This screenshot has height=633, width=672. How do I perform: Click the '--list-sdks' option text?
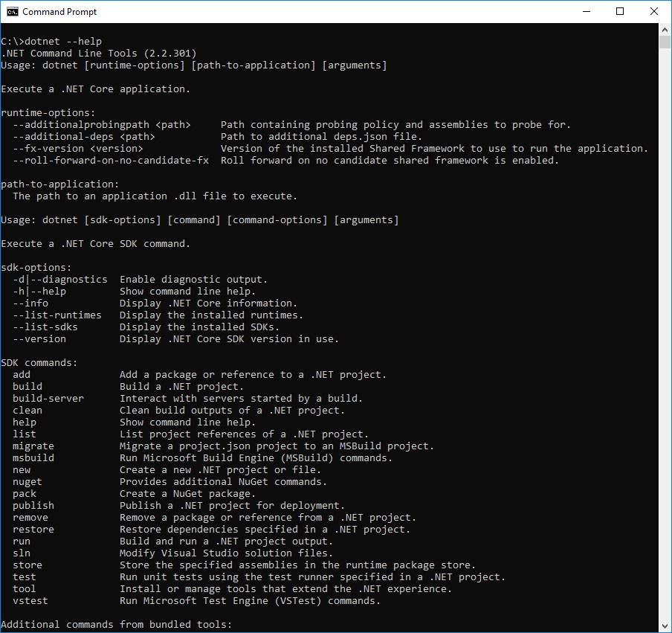click(45, 327)
